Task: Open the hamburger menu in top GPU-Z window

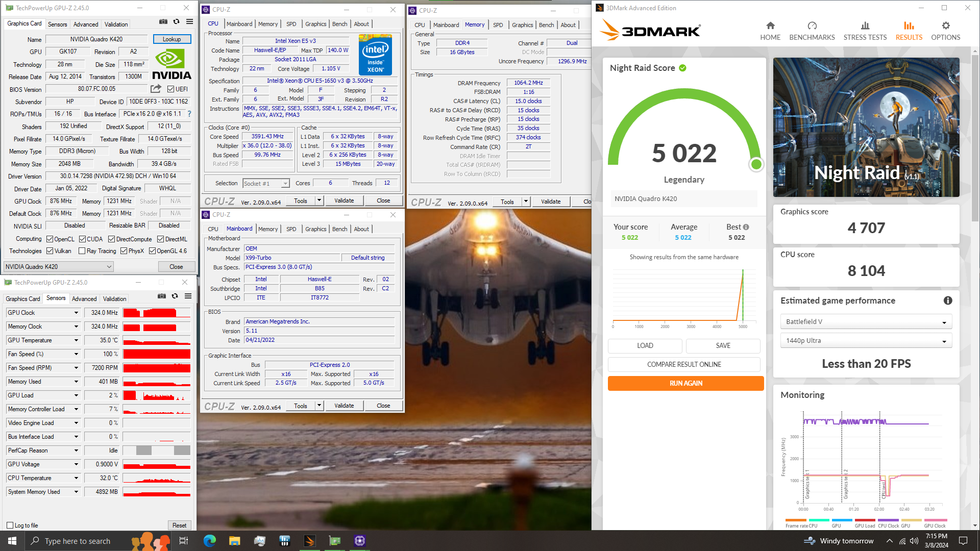Action: coord(189,22)
